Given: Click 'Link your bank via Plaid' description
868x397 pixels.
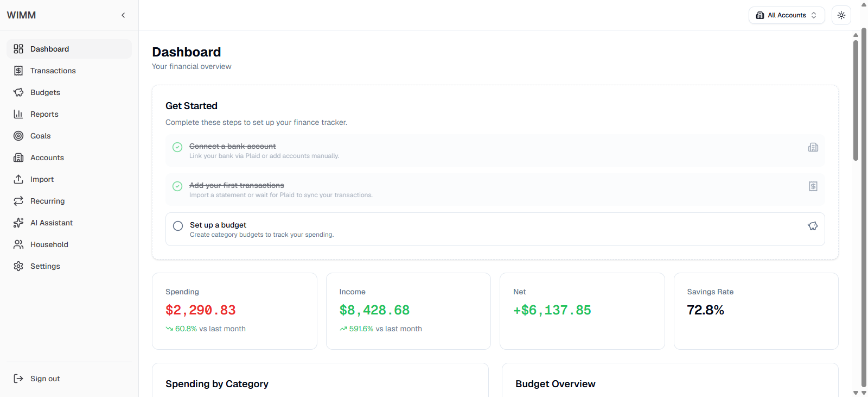Looking at the screenshot, I should pos(264,156).
